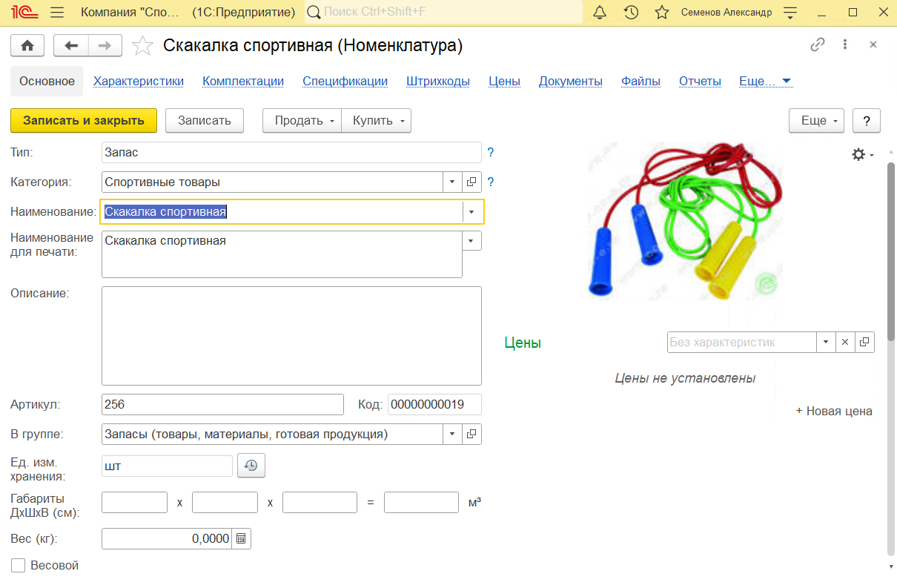Image resolution: width=897 pixels, height=588 pixels.
Task: Expand Категория dropdown list
Action: 453,182
